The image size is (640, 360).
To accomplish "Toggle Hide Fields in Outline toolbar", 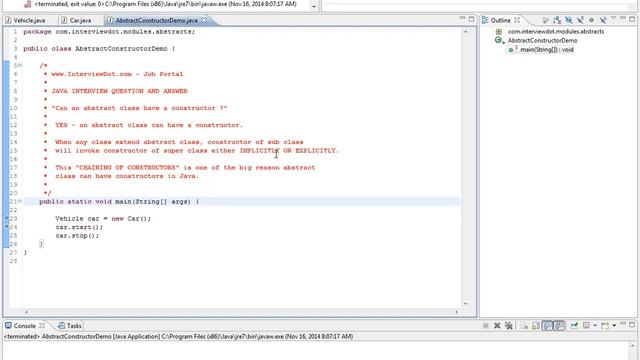I will (569, 20).
